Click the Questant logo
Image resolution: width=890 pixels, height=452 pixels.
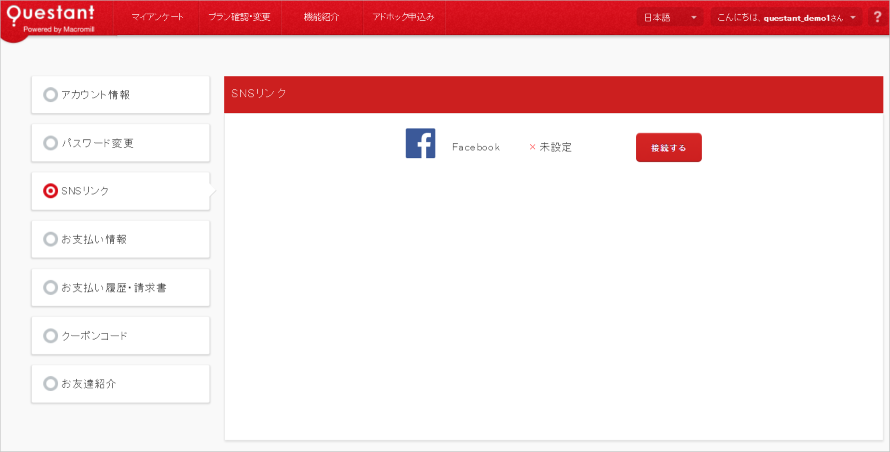(x=58, y=18)
